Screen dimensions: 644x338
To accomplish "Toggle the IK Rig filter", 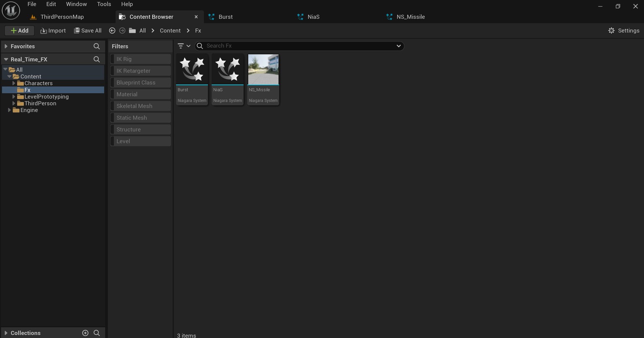I will (140, 59).
